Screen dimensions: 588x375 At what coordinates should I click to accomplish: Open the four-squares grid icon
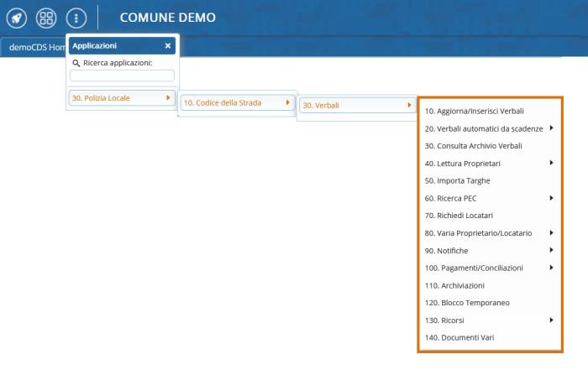[46, 18]
